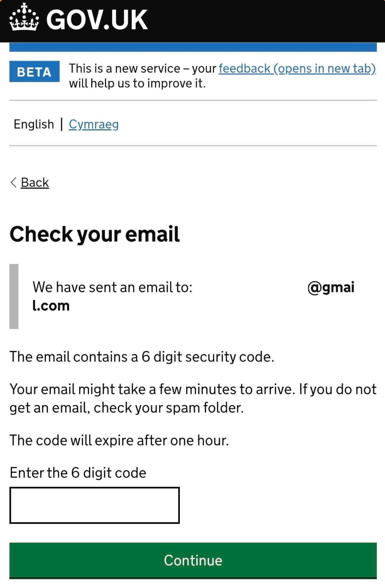Click the GOV.UK header text
The width and height of the screenshot is (385, 588).
point(97,20)
